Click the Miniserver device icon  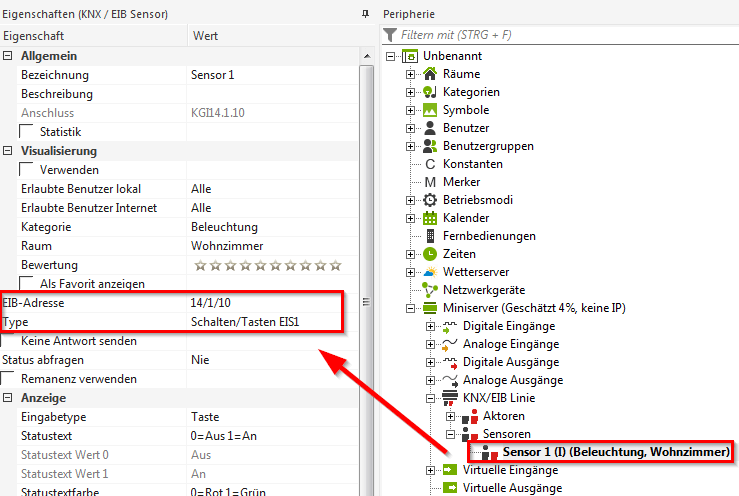(x=431, y=308)
